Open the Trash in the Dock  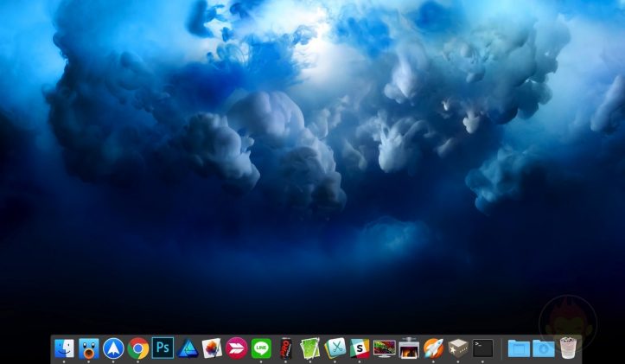[x=569, y=348]
